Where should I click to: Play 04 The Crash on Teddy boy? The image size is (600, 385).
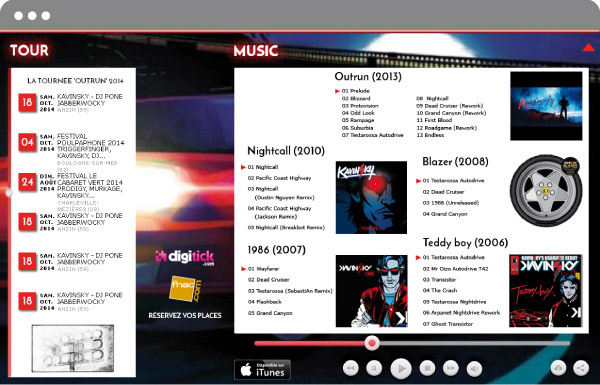point(440,290)
